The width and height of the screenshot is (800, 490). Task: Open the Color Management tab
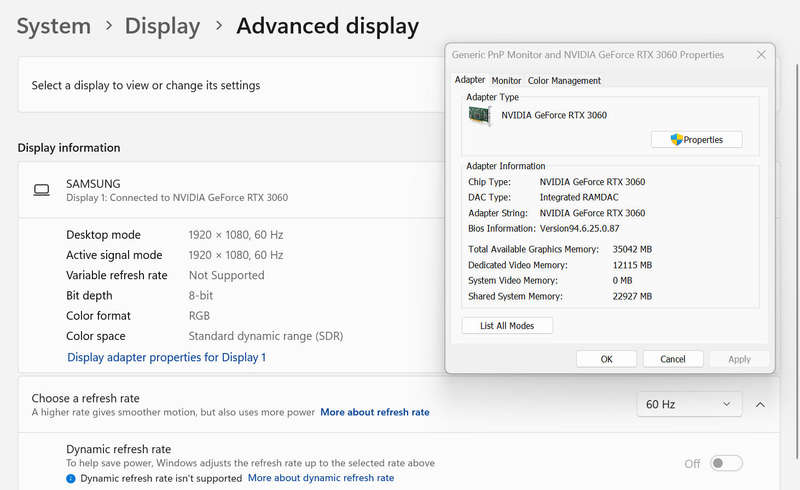pos(564,81)
